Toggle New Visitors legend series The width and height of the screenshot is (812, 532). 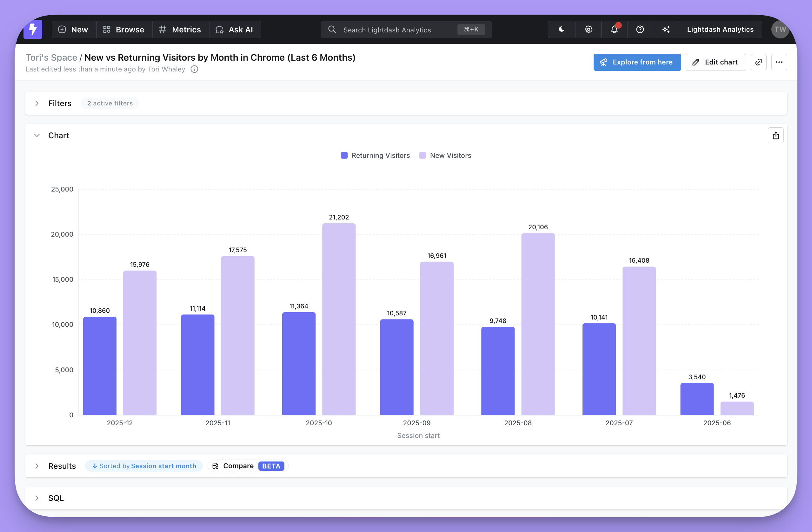tap(445, 155)
